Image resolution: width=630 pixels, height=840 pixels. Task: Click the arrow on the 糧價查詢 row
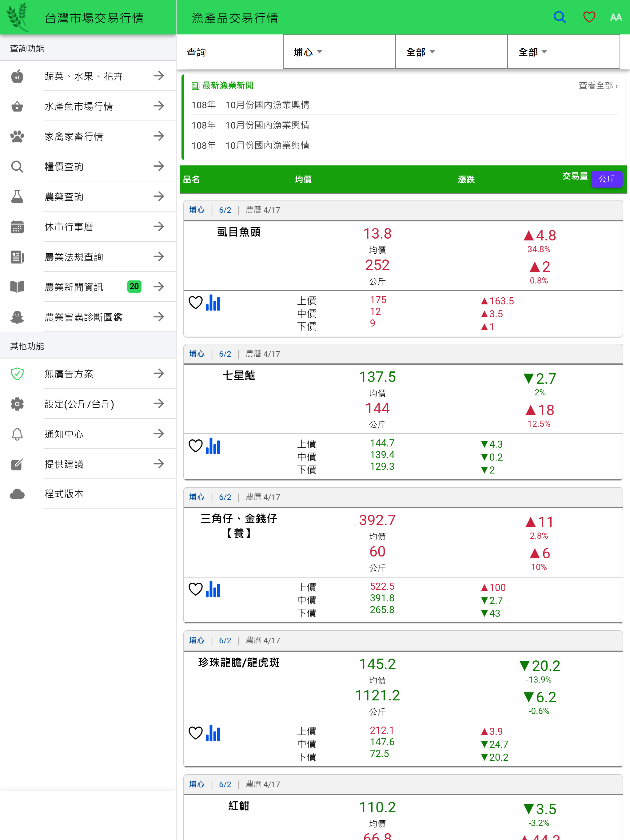159,166
